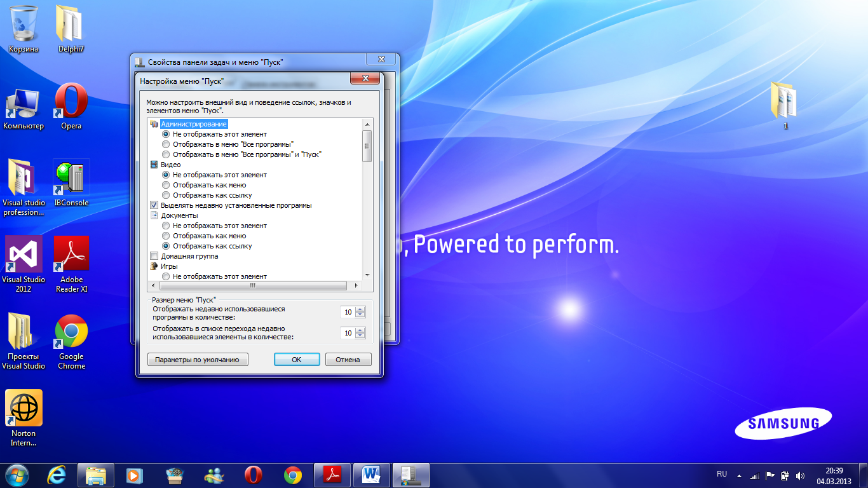868x488 pixels.
Task: Open Windows Explorer from the taskbar
Action: point(96,475)
